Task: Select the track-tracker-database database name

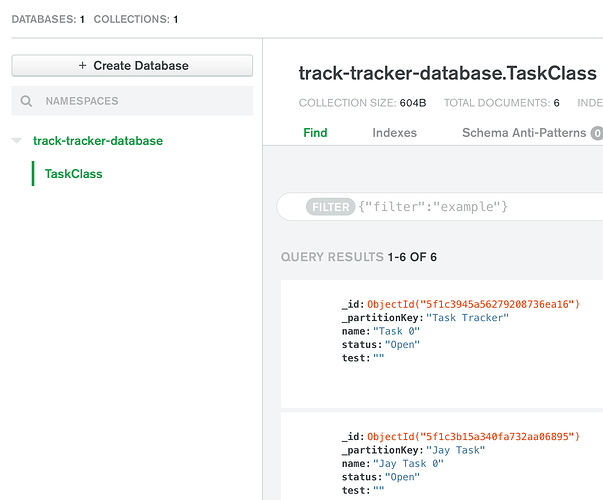Action: [98, 141]
